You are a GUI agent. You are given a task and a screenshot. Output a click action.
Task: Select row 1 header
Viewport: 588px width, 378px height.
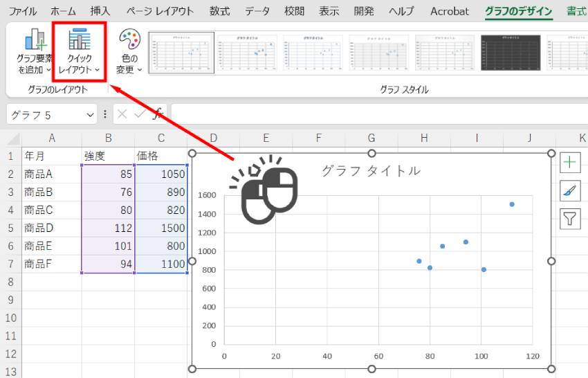(10, 156)
